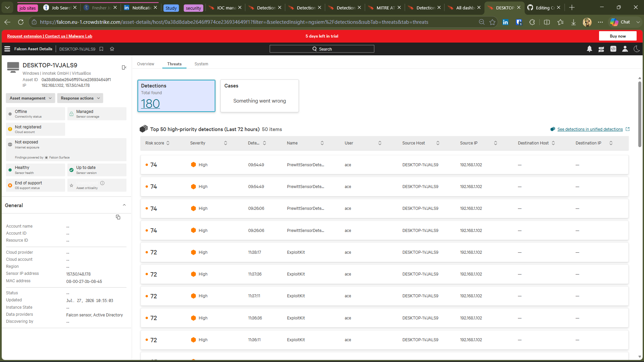Open favorites list icon in toolbar

560,22
